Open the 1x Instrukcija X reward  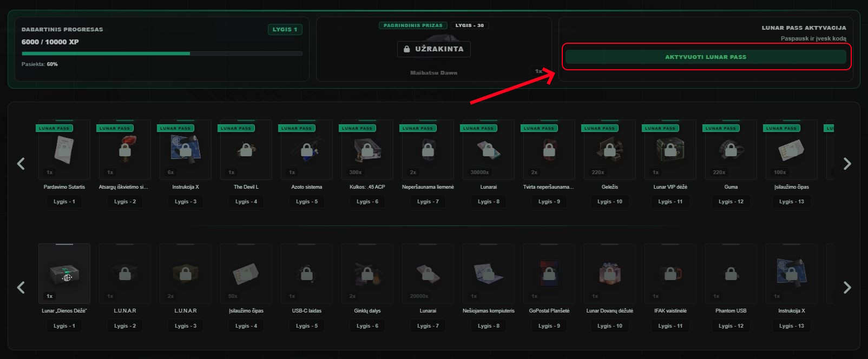pyautogui.click(x=792, y=274)
